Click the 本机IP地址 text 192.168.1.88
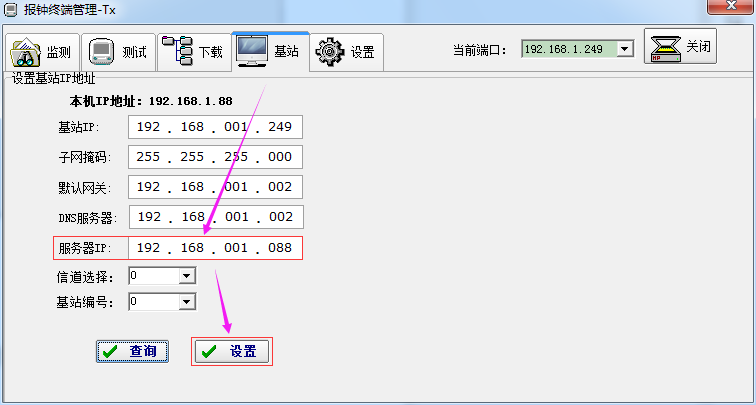 pyautogui.click(x=191, y=101)
